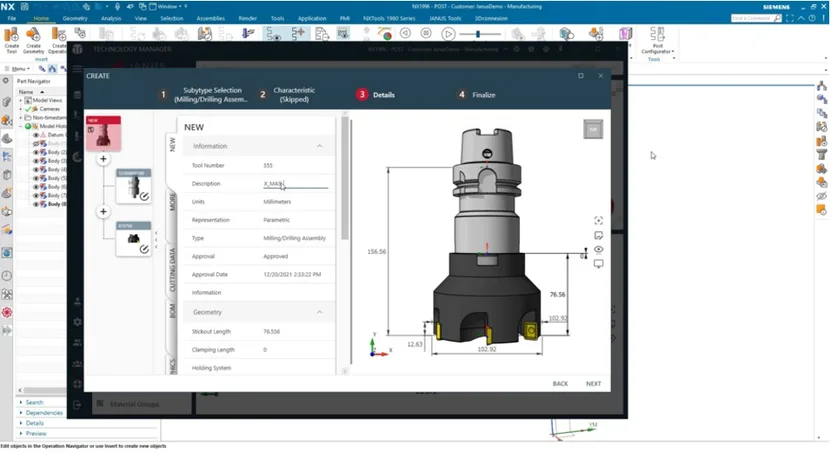Toggle visibility eye of Body (6)
This screenshot has width=840, height=452.
36,187
